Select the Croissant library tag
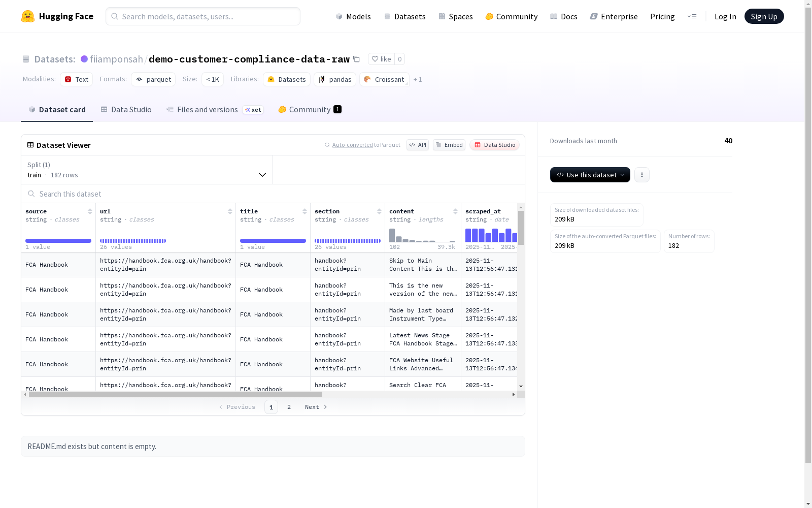Image resolution: width=812 pixels, height=508 pixels. pyautogui.click(x=384, y=79)
